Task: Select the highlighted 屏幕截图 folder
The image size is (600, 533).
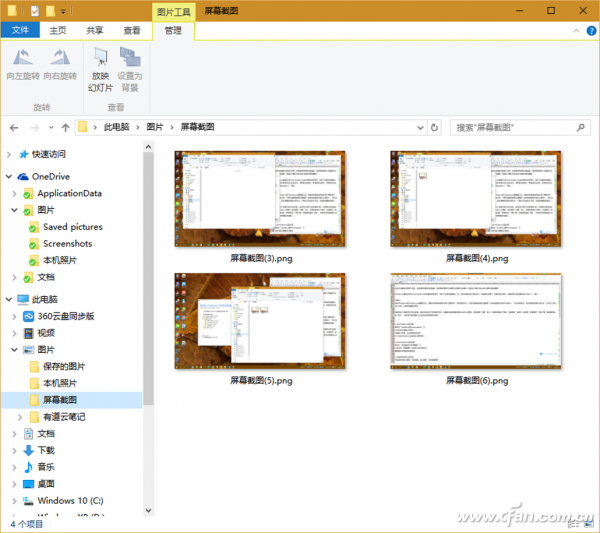Action: tap(72, 400)
